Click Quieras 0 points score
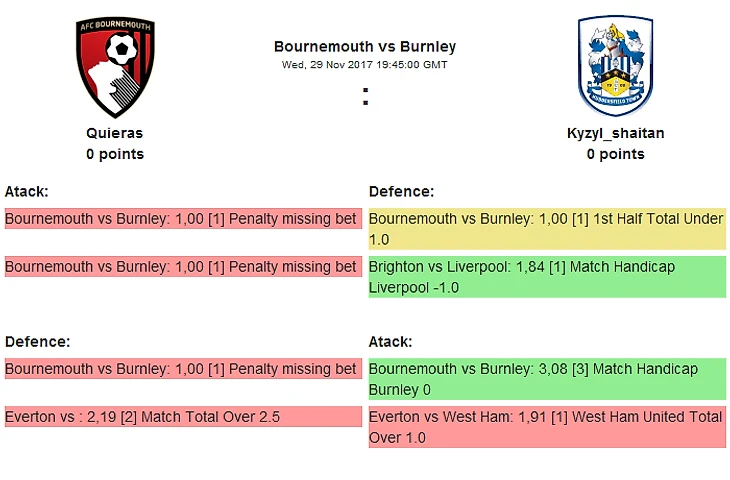Screen dimensions: 730x480 pyautogui.click(x=115, y=154)
